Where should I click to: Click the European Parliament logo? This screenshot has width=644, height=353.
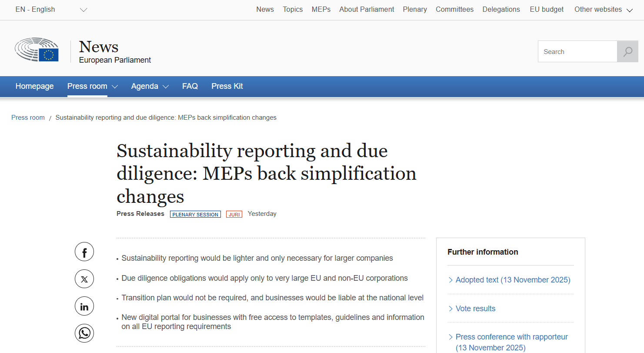coord(37,50)
